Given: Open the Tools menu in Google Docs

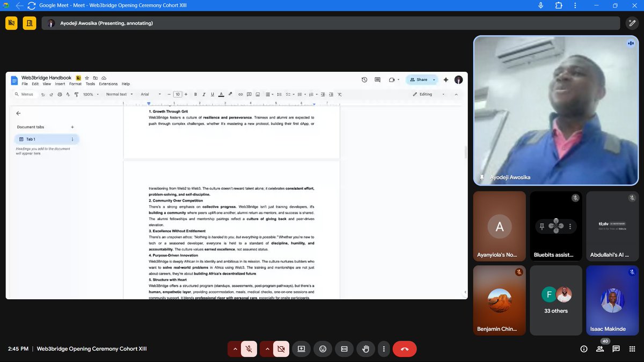Looking at the screenshot, I should pos(90,84).
